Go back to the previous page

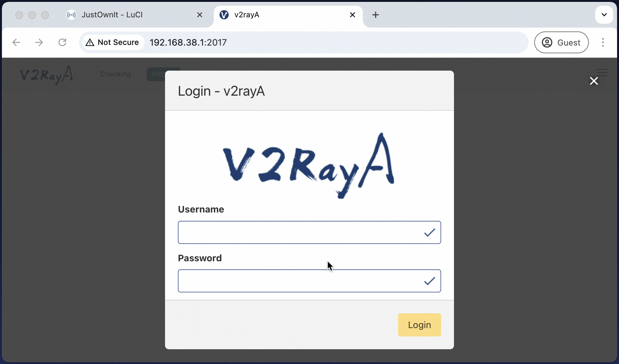click(x=16, y=42)
